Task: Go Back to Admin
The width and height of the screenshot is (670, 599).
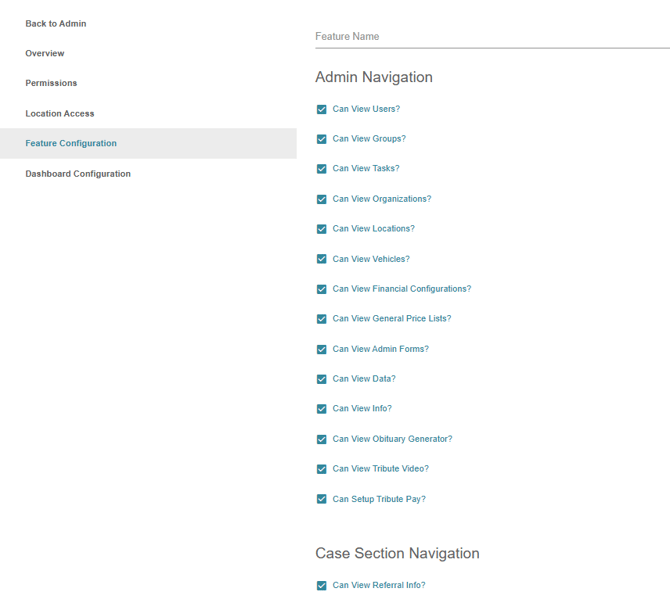Action: (56, 23)
